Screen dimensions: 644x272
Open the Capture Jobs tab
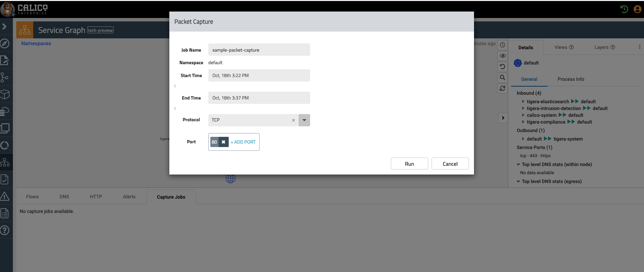[x=171, y=197]
